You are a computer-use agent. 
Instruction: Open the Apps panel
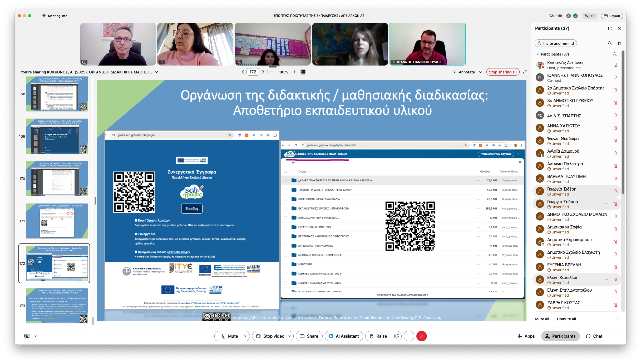[x=526, y=336]
